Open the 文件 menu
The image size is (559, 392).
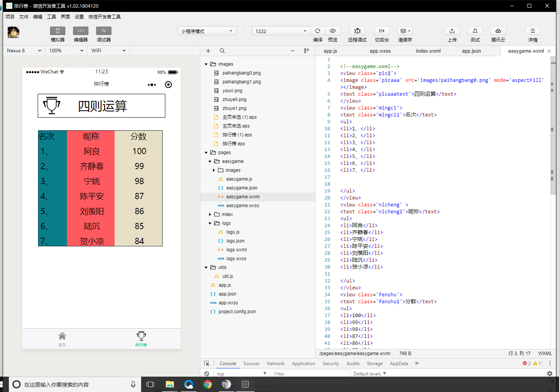click(24, 17)
